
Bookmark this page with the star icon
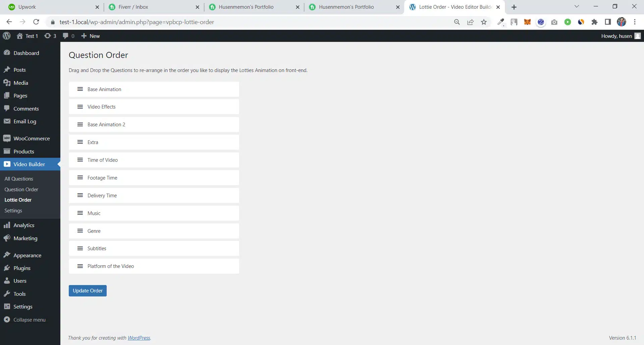484,22
